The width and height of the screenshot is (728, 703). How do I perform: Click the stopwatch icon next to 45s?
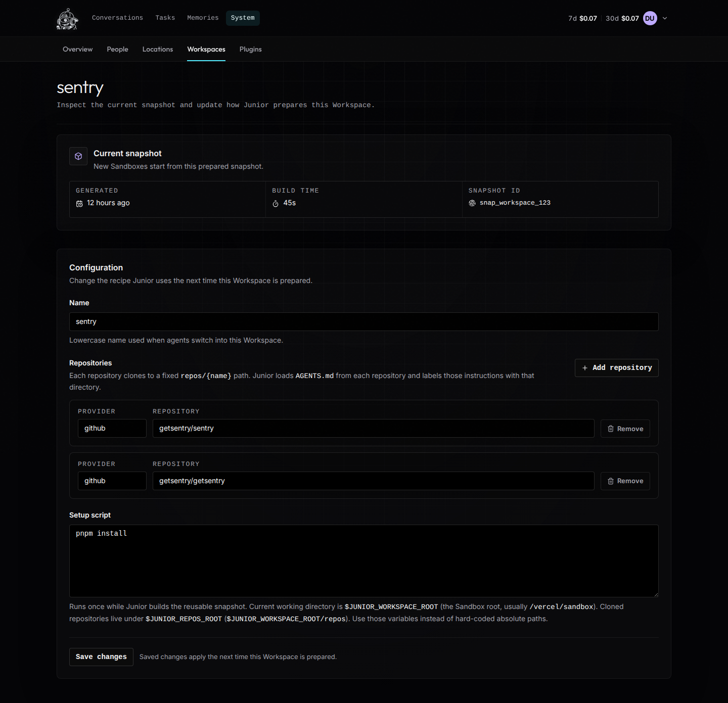click(276, 204)
